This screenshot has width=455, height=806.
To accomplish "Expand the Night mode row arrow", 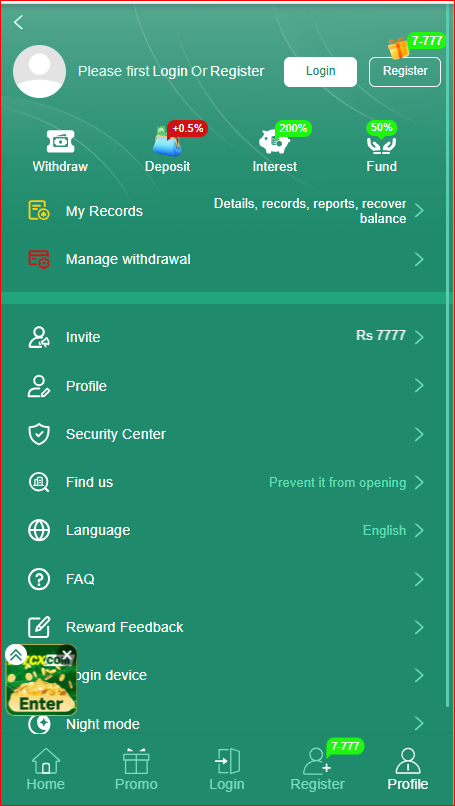I will [x=419, y=724].
